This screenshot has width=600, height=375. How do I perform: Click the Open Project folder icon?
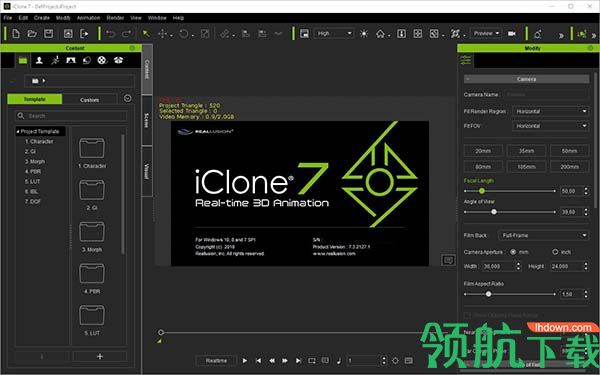coord(32,34)
